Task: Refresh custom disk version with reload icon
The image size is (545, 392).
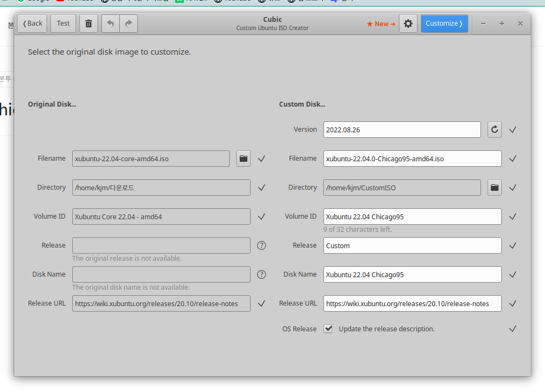Action: [x=495, y=130]
